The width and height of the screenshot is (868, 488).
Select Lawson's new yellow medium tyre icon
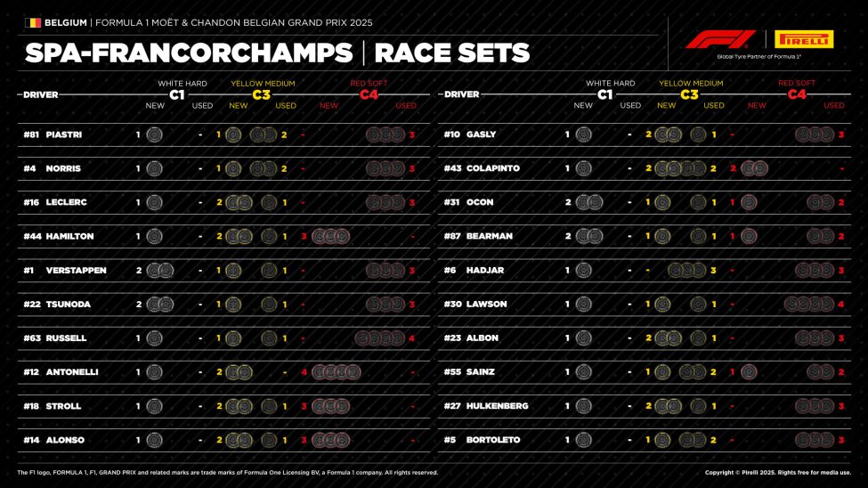coord(662,304)
